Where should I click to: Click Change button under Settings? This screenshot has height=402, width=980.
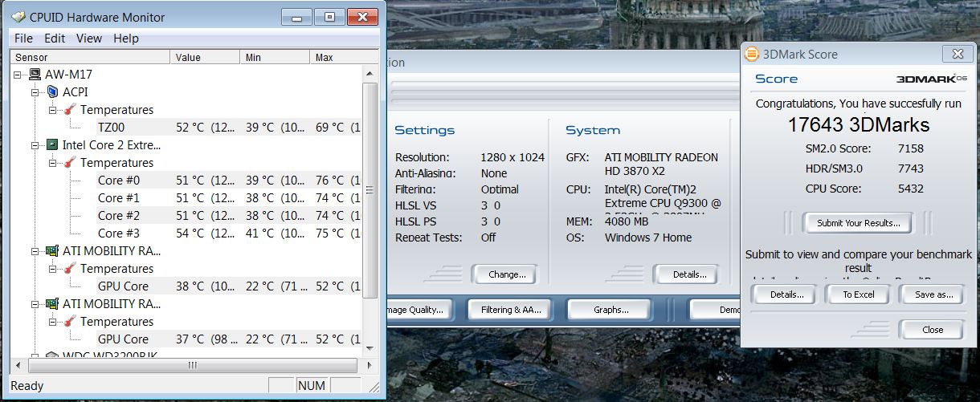(x=507, y=274)
